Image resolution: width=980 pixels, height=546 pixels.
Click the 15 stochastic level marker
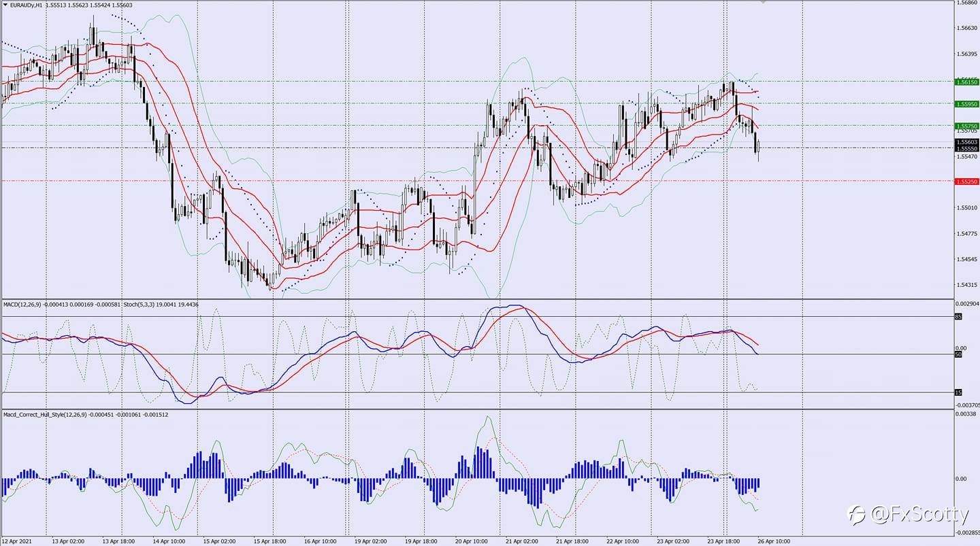coord(958,392)
